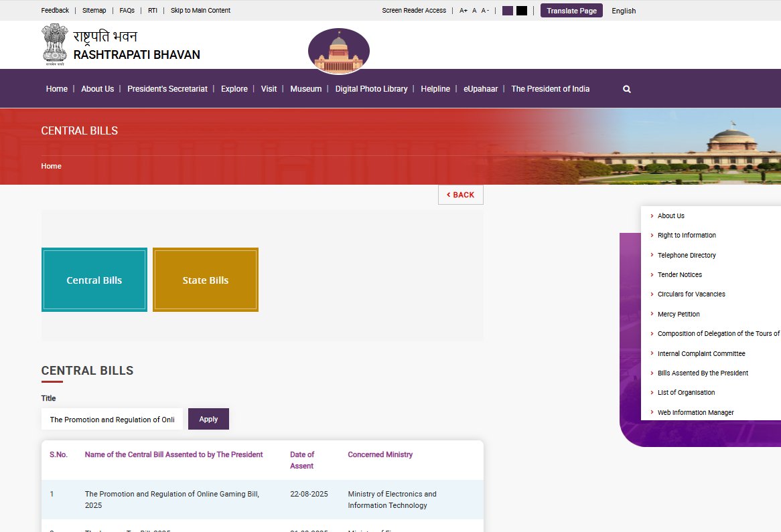Open Helpline menu item

(435, 88)
